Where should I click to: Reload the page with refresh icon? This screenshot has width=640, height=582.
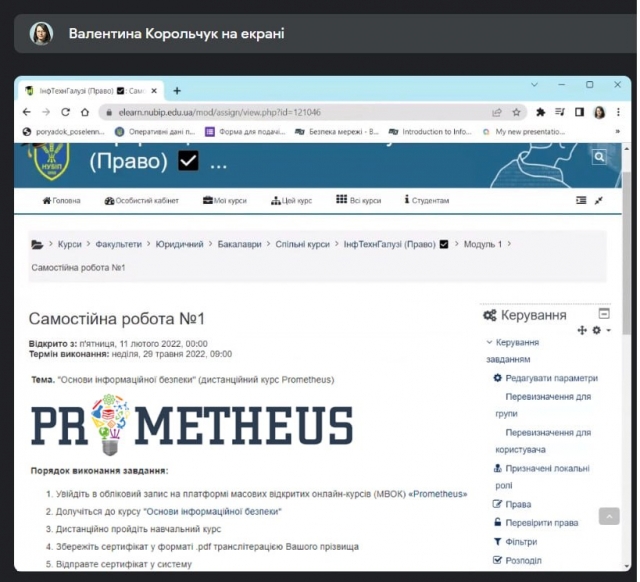point(65,112)
